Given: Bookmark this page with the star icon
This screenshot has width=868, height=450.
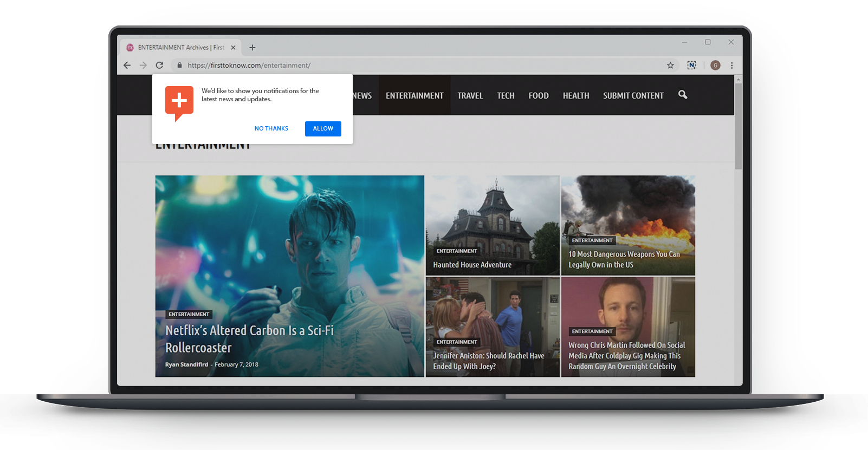Looking at the screenshot, I should (670, 65).
